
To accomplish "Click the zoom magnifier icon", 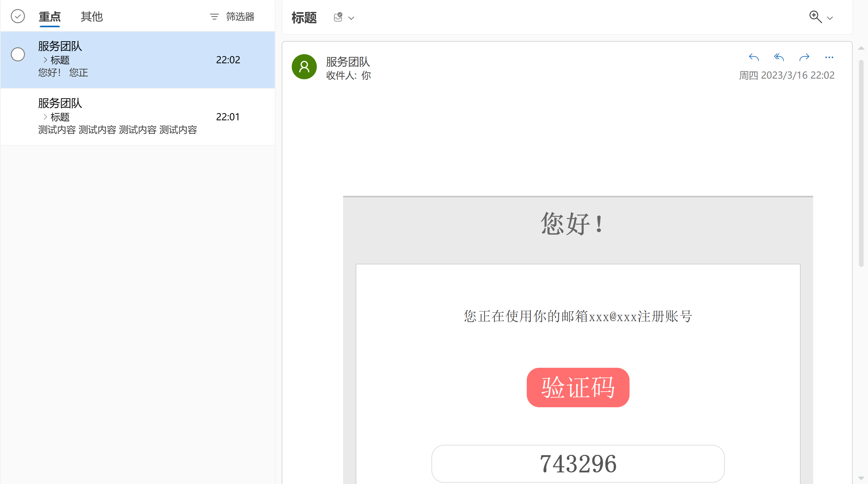I will (x=816, y=17).
